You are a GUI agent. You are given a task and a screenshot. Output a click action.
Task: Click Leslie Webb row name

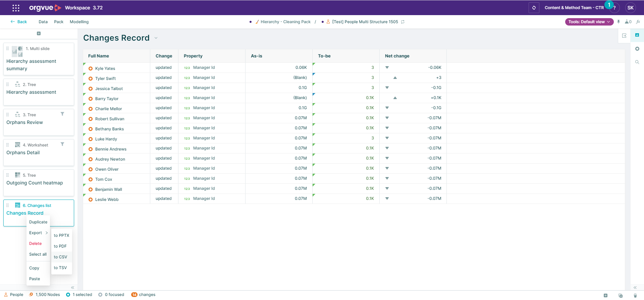click(x=107, y=200)
